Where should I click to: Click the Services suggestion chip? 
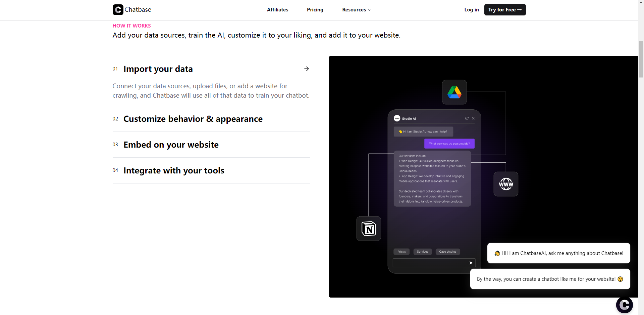pos(423,252)
